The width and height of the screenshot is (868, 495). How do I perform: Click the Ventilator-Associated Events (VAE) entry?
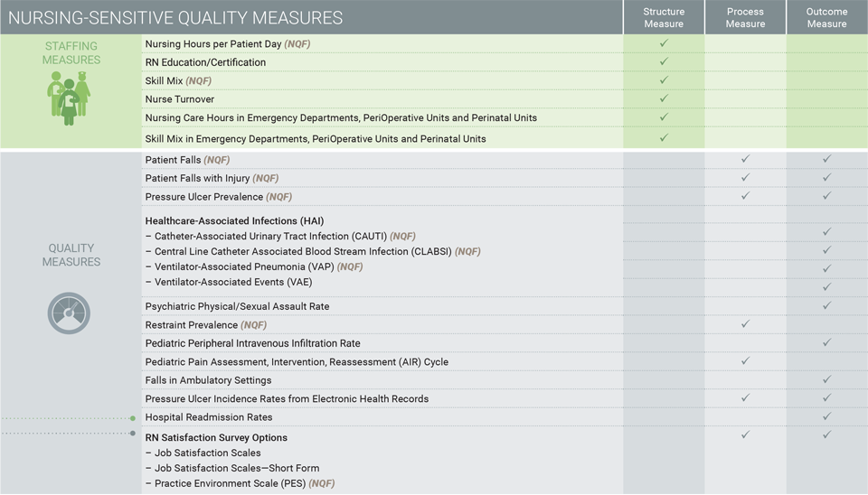pos(233,282)
